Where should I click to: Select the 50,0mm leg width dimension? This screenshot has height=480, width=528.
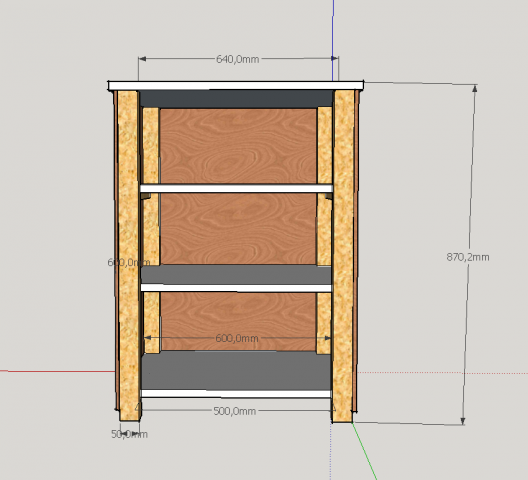tap(129, 434)
